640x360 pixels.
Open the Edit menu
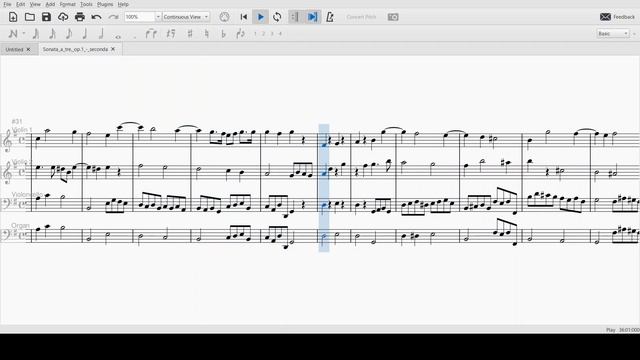20,4
